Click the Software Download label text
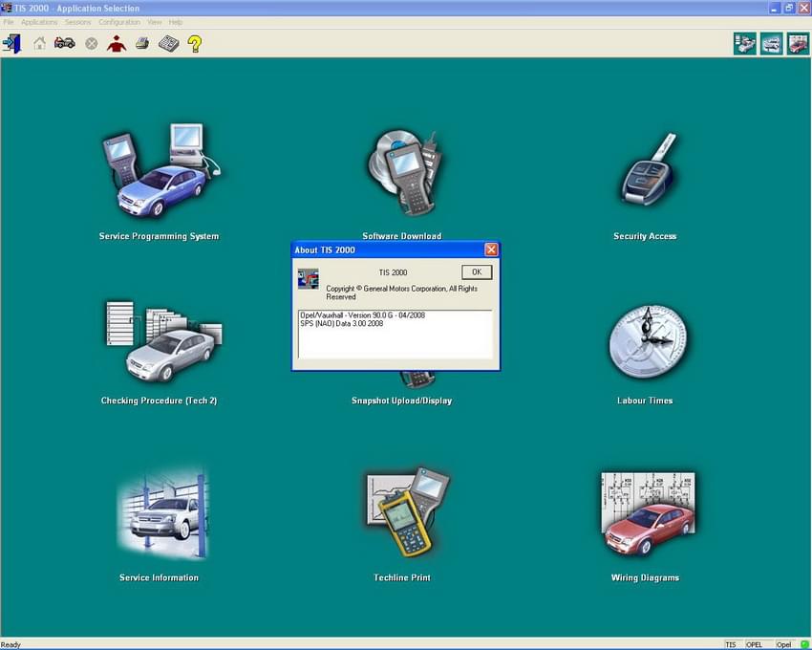The width and height of the screenshot is (812, 650). [402, 236]
